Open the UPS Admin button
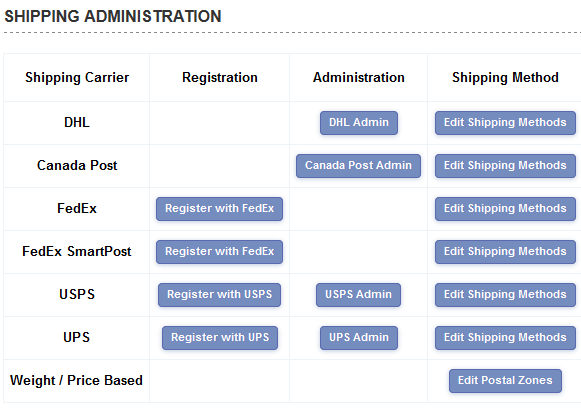 359,337
